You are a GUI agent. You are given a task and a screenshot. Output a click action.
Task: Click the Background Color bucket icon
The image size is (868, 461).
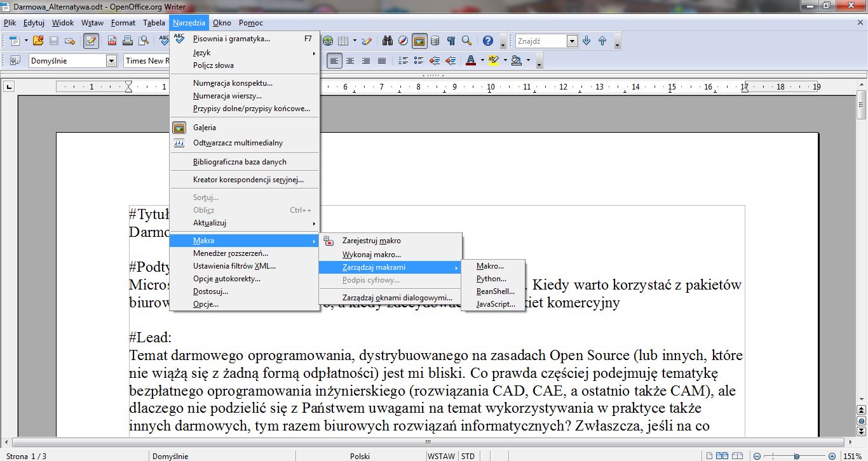(516, 61)
